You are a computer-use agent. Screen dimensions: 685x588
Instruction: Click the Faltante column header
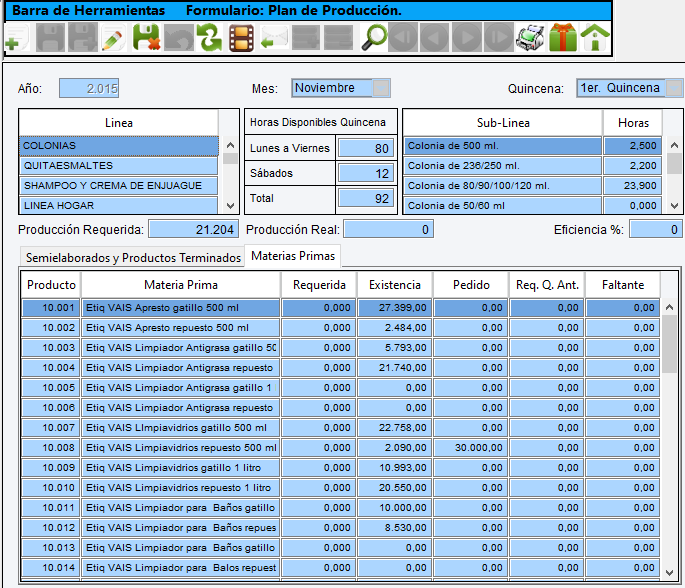coord(623,285)
